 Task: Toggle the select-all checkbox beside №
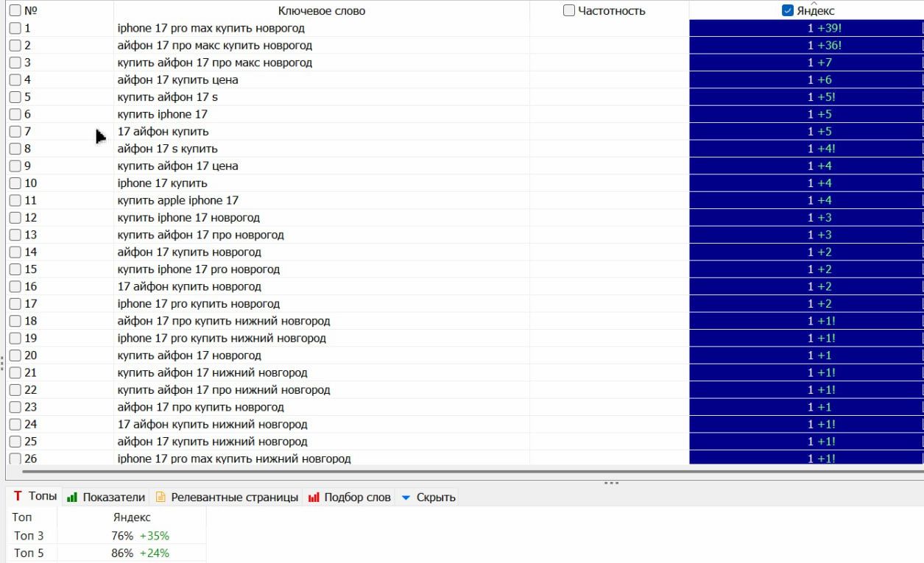click(15, 10)
